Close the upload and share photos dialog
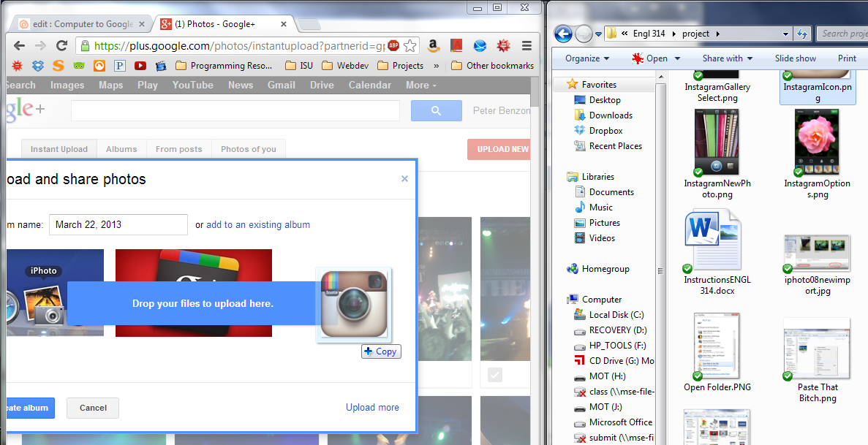The image size is (868, 445). point(404,179)
